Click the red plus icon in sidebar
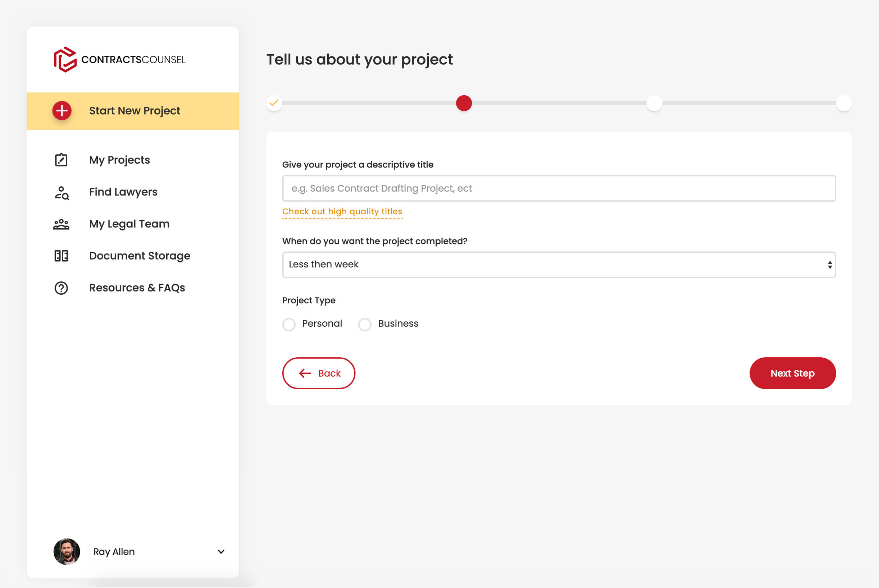Screen dimensions: 879x588 [x=62, y=111]
